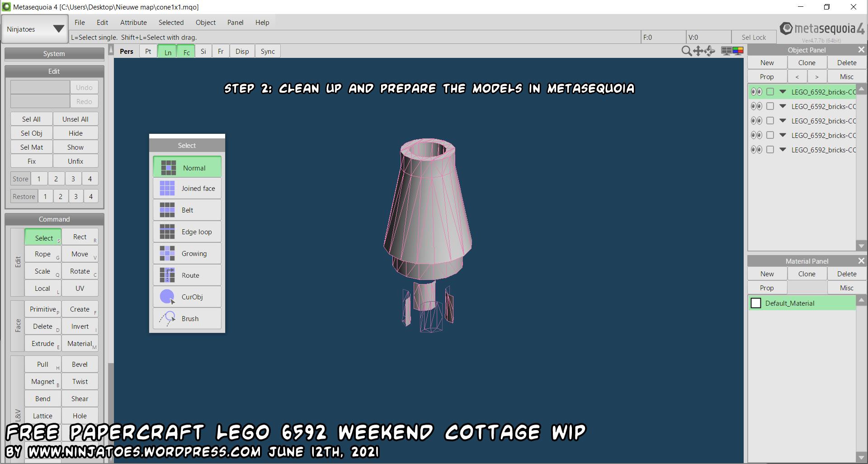Click Store slot 1

click(x=39, y=179)
